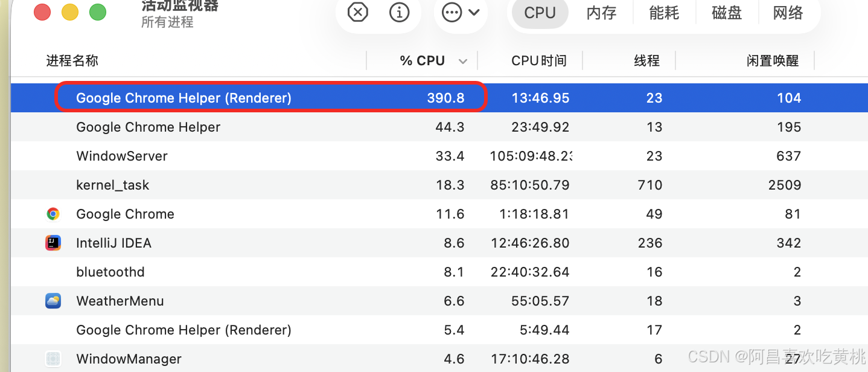Click CPU time value 22:40:32.64
868x372 pixels.
530,272
